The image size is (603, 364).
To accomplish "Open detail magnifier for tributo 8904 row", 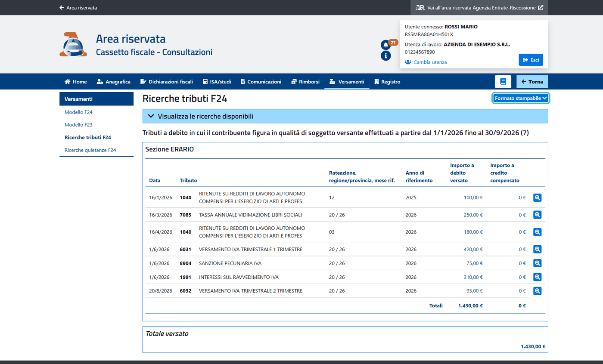I will 537,263.
